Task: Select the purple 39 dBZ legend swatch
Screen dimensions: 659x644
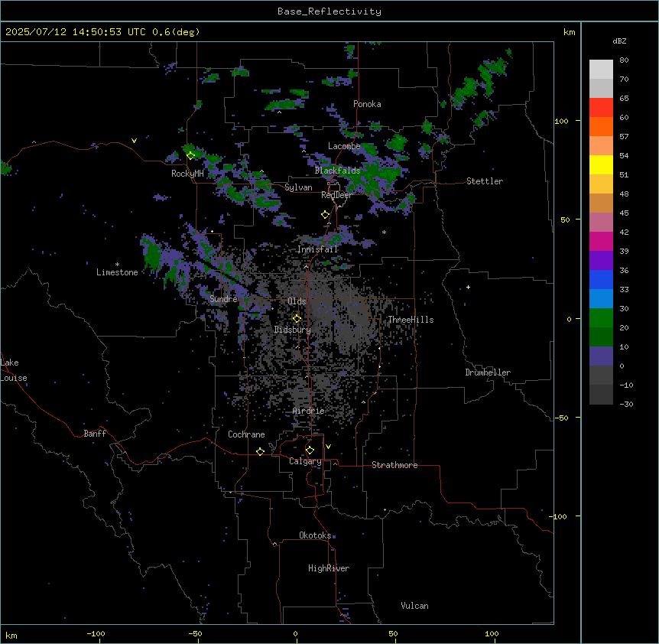Action: [601, 261]
